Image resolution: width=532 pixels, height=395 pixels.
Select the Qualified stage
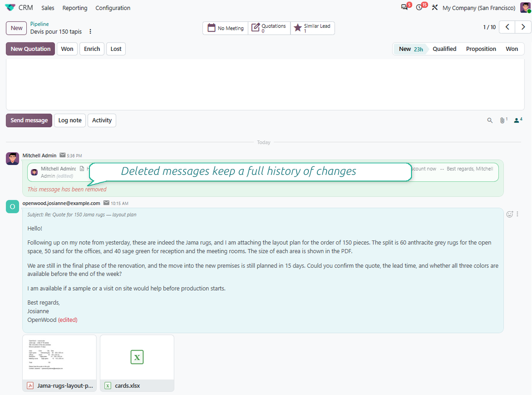[x=444, y=49]
